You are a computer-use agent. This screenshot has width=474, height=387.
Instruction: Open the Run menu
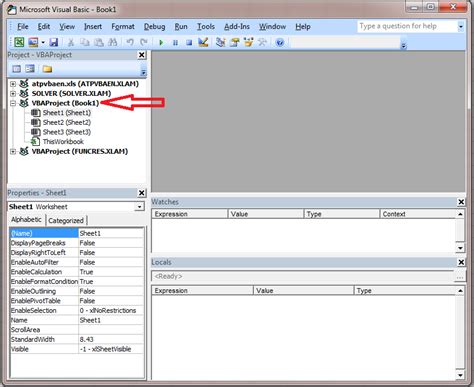point(181,26)
